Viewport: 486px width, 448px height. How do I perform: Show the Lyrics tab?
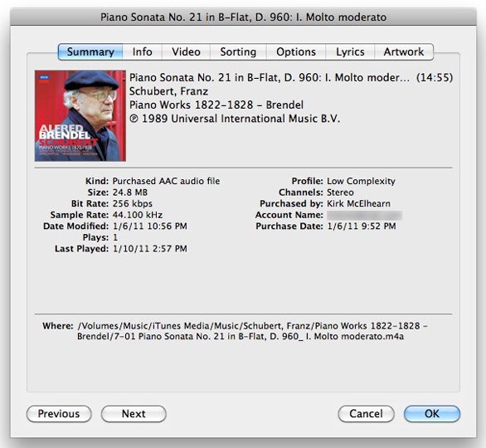click(350, 51)
